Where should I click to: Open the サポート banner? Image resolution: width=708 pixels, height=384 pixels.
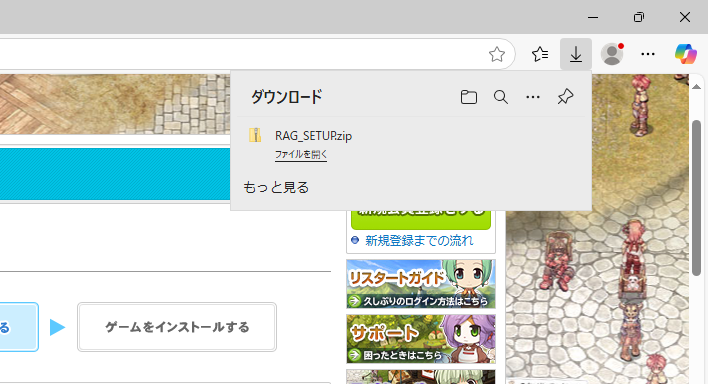tap(421, 339)
